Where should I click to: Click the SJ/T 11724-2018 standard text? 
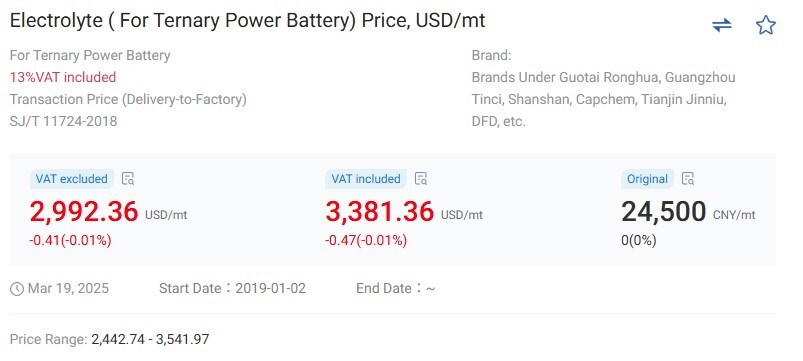pos(64,121)
